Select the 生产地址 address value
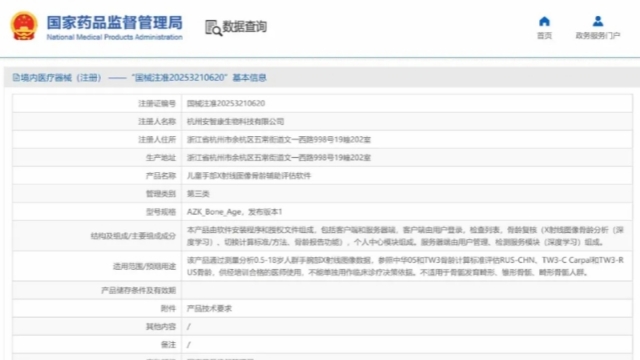This screenshot has width=640, height=360. pos(279,158)
